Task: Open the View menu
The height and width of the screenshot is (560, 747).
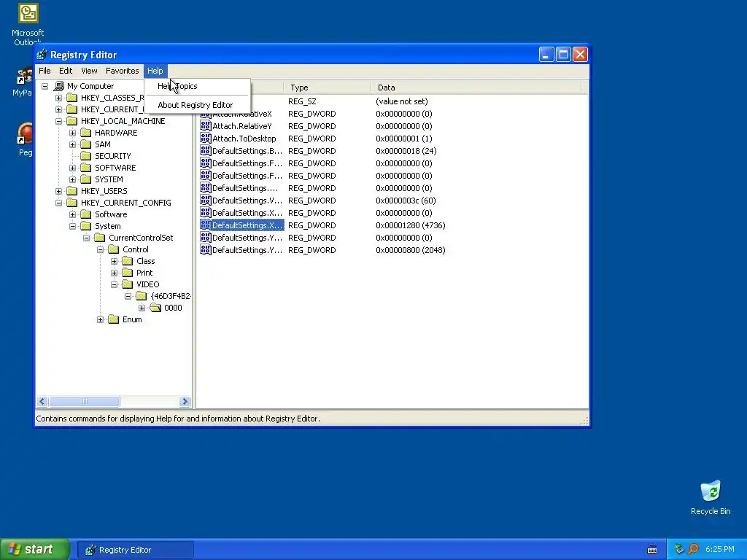Action: (89, 71)
